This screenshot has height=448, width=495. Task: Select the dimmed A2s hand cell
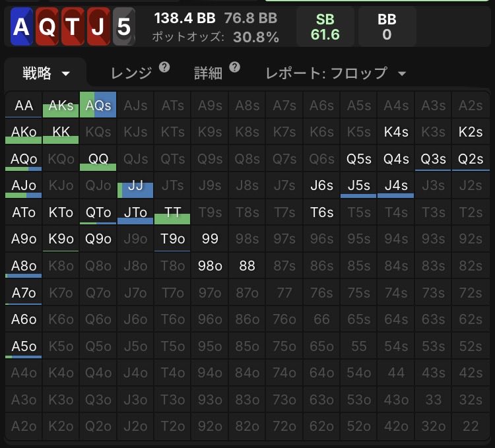pyautogui.click(x=471, y=105)
